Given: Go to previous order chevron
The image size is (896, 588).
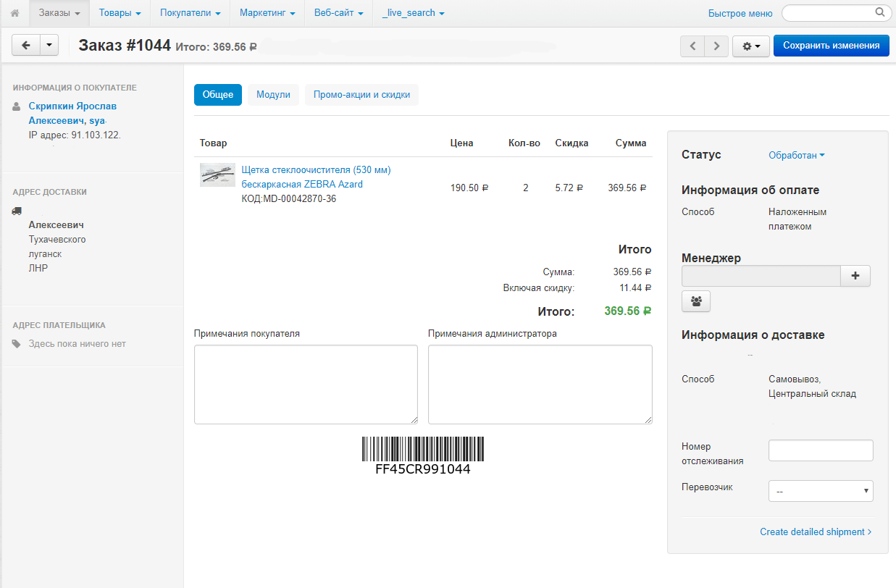Looking at the screenshot, I should click(692, 46).
